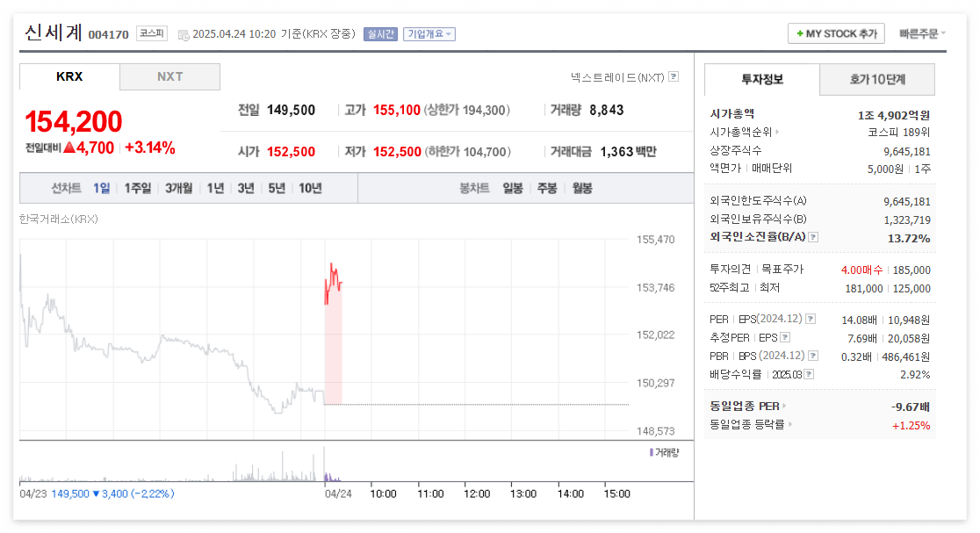Open the 빠른주문 quick-order dropdown

coord(924,32)
